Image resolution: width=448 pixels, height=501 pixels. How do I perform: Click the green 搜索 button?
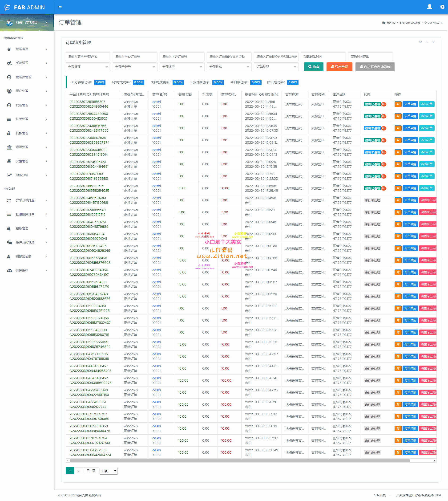(x=314, y=67)
